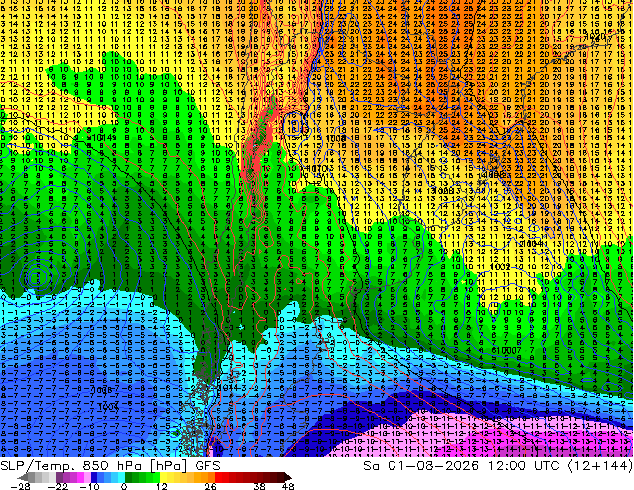The height and width of the screenshot is (490, 634).
Task: Click the '-28' legend value
Action: click(20, 486)
